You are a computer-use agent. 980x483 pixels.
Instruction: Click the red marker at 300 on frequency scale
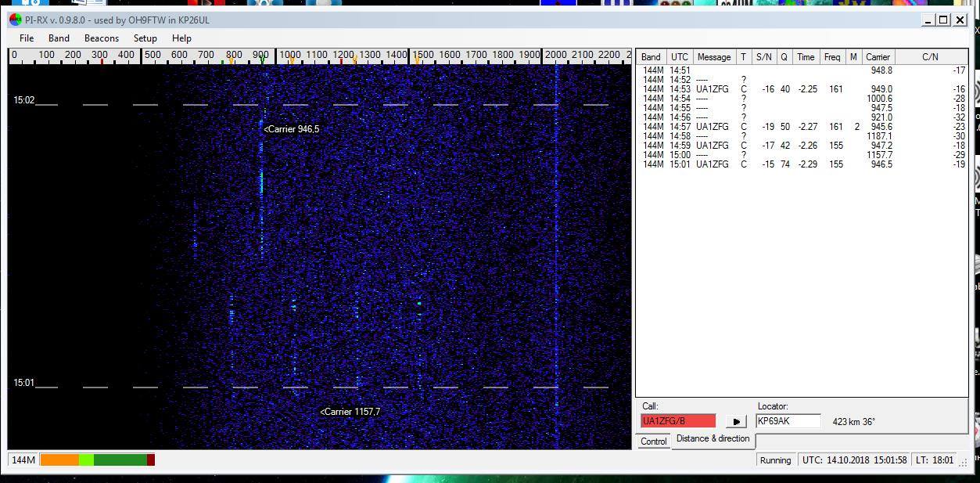[x=102, y=60]
